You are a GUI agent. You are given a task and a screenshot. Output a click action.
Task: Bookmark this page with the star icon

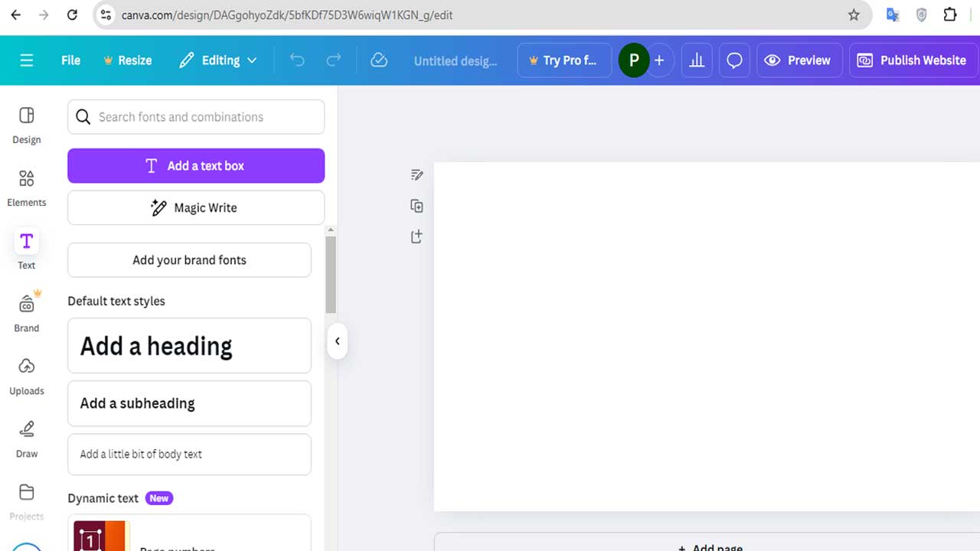click(854, 15)
